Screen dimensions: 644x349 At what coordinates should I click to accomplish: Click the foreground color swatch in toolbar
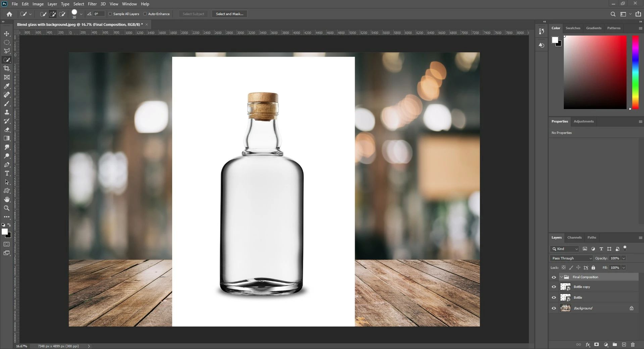(4, 232)
